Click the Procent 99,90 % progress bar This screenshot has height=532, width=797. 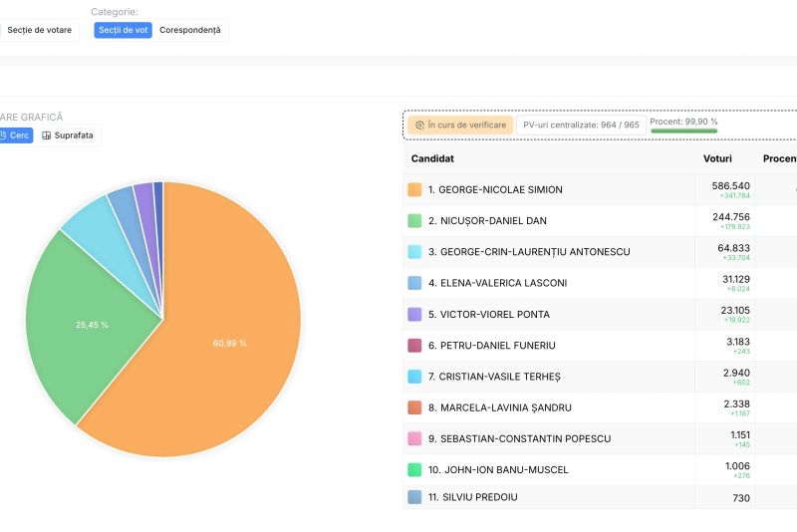(x=683, y=130)
